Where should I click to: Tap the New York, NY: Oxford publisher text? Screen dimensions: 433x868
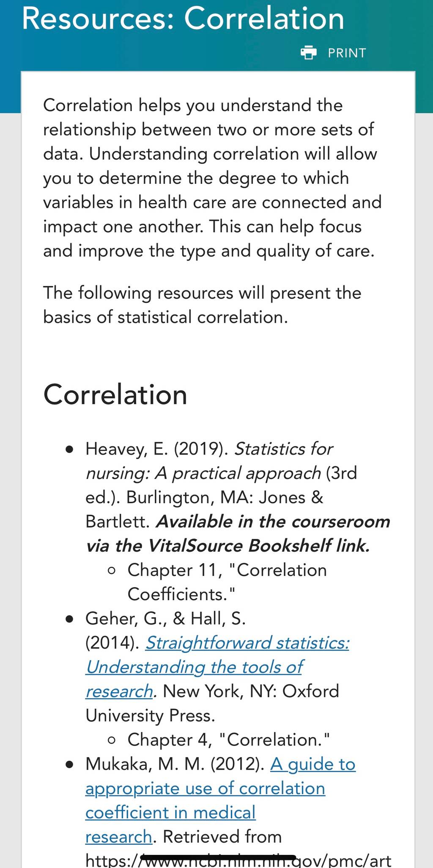(251, 691)
